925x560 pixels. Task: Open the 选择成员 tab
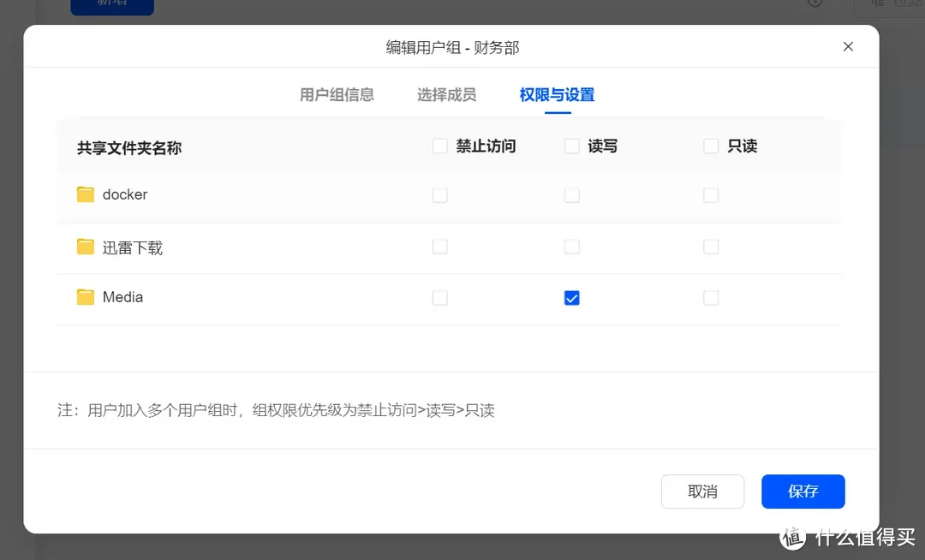446,95
